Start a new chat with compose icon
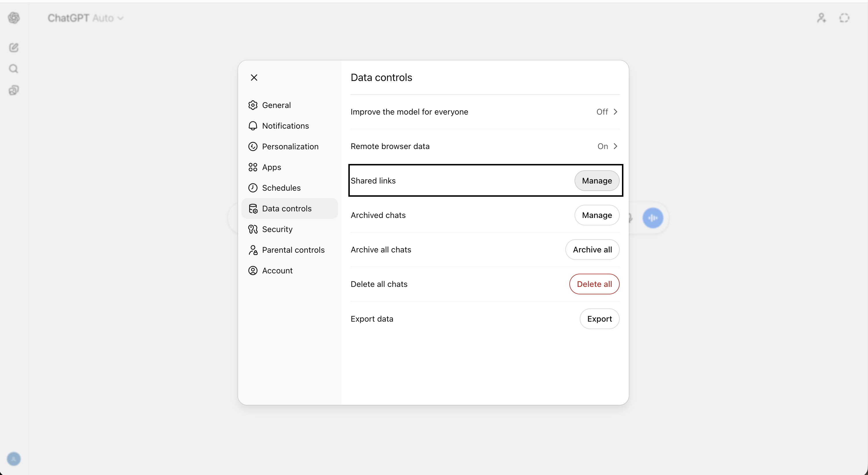This screenshot has height=475, width=868. pyautogui.click(x=14, y=47)
